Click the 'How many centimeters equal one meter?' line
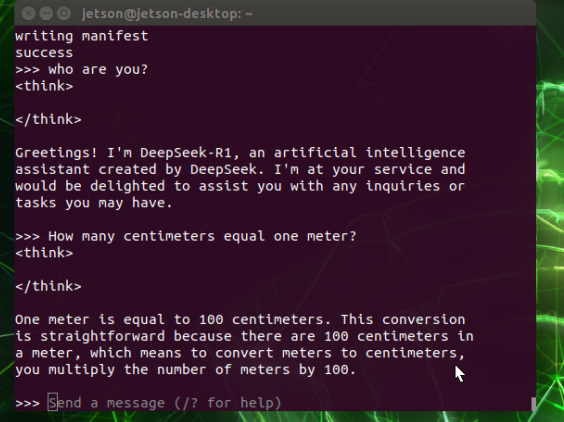Screen dimensions: 564x422 coord(186,236)
